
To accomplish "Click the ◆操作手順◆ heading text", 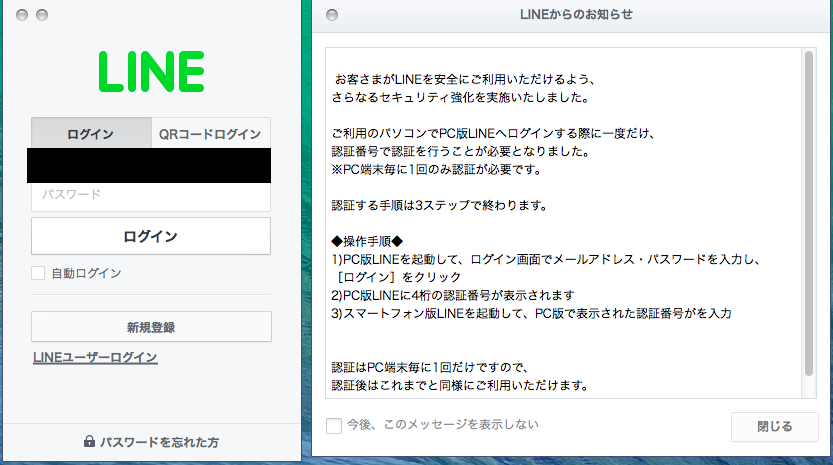I will (367, 241).
